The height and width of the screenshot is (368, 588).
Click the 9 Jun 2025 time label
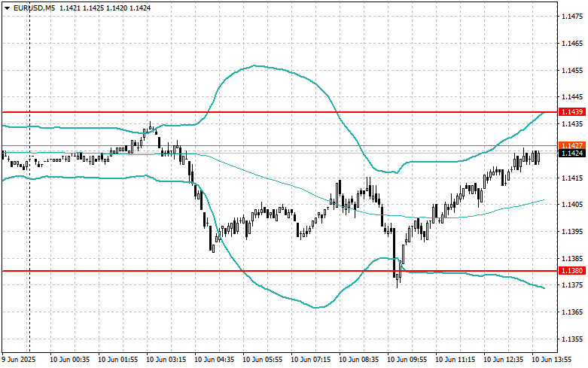click(19, 360)
